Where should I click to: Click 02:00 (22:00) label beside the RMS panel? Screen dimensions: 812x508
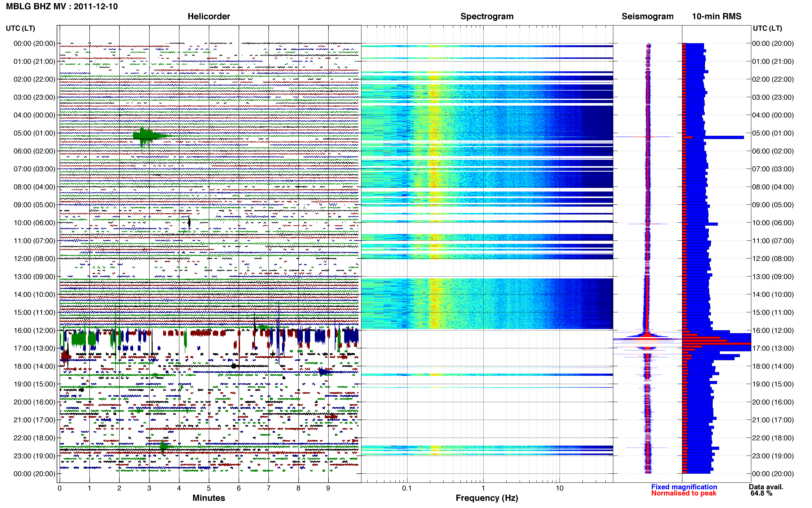tap(773, 79)
